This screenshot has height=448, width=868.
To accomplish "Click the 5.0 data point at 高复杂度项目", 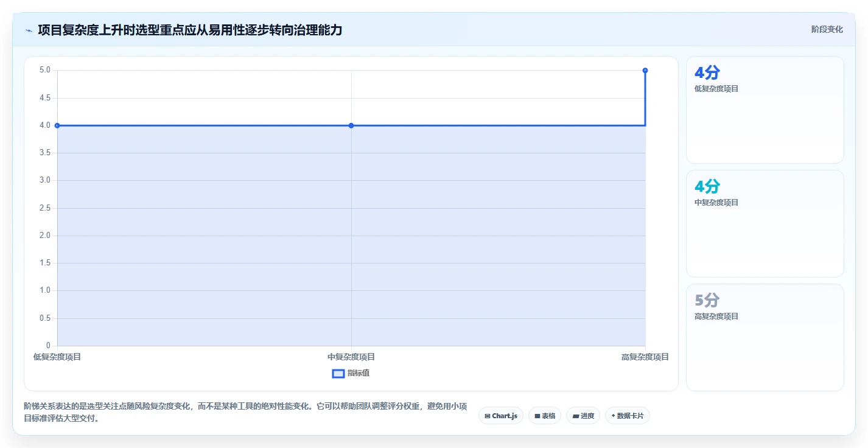I will [645, 71].
